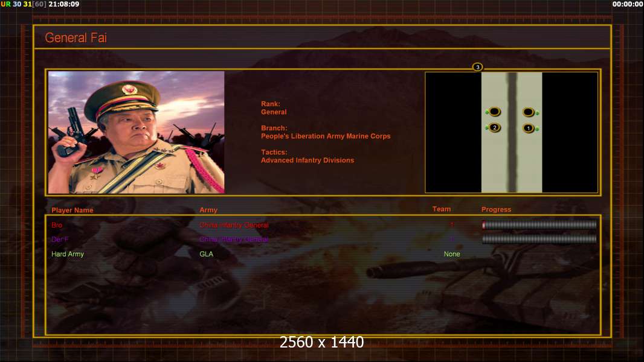The width and height of the screenshot is (644, 362).
Task: Click the '2560 x 1440' resolution text
Action: point(321,342)
